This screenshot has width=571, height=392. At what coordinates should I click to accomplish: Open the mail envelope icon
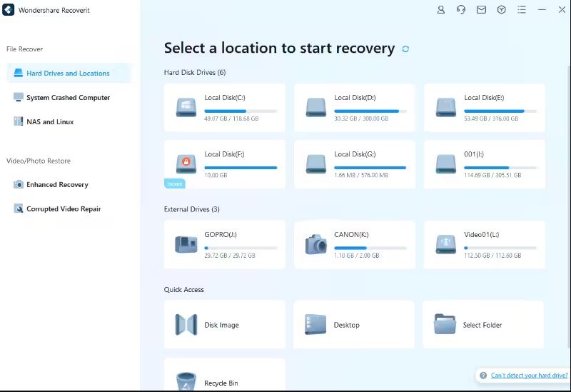point(481,10)
